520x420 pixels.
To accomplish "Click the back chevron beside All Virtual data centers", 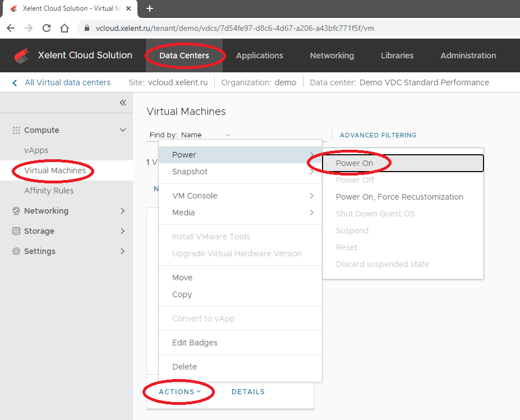I will pyautogui.click(x=15, y=82).
